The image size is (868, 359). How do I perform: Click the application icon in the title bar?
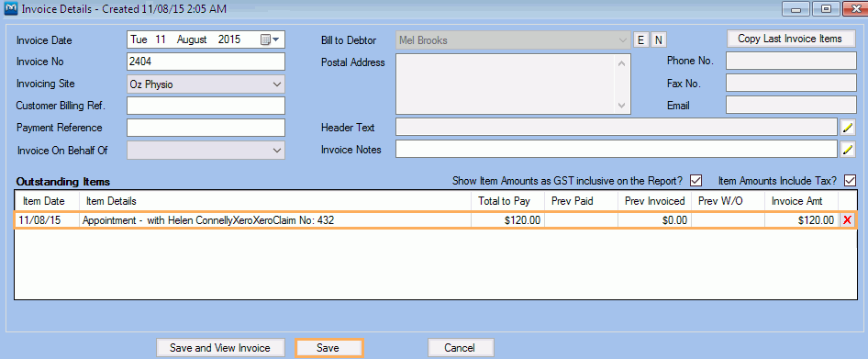point(9,9)
